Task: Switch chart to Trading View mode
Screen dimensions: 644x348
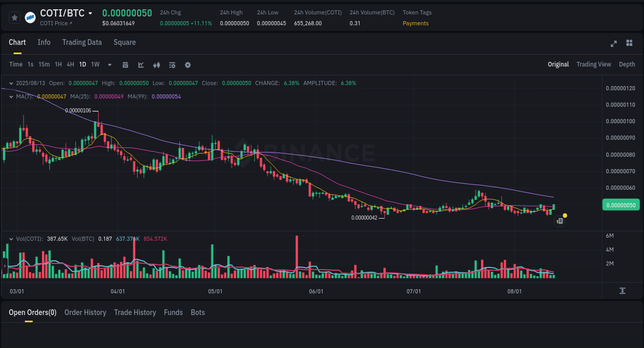Action: pos(594,64)
